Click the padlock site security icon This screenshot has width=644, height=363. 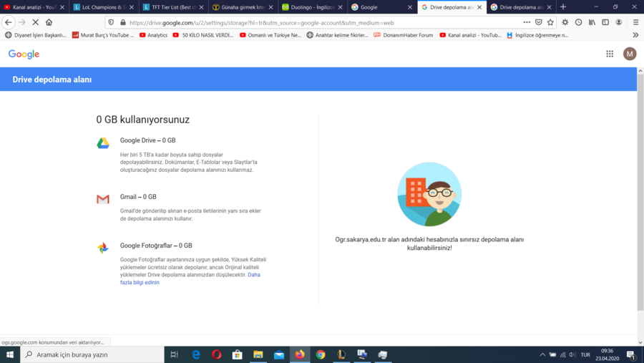click(x=123, y=23)
